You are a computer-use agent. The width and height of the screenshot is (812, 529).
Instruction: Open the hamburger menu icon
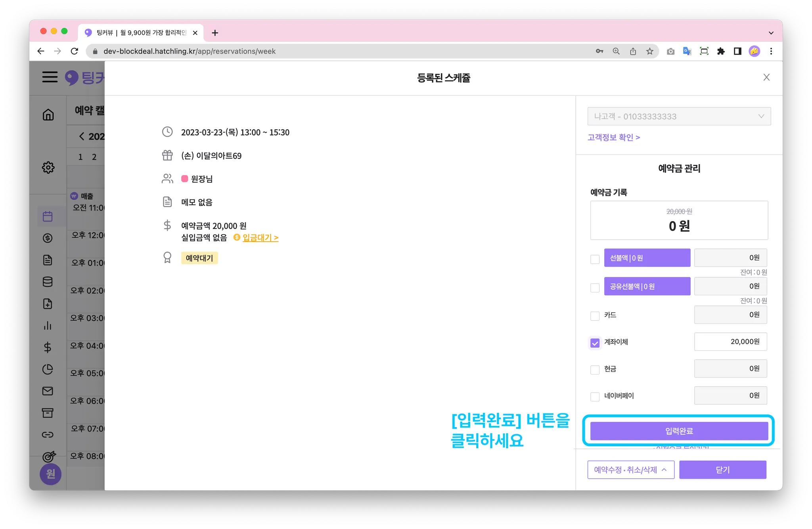click(50, 77)
